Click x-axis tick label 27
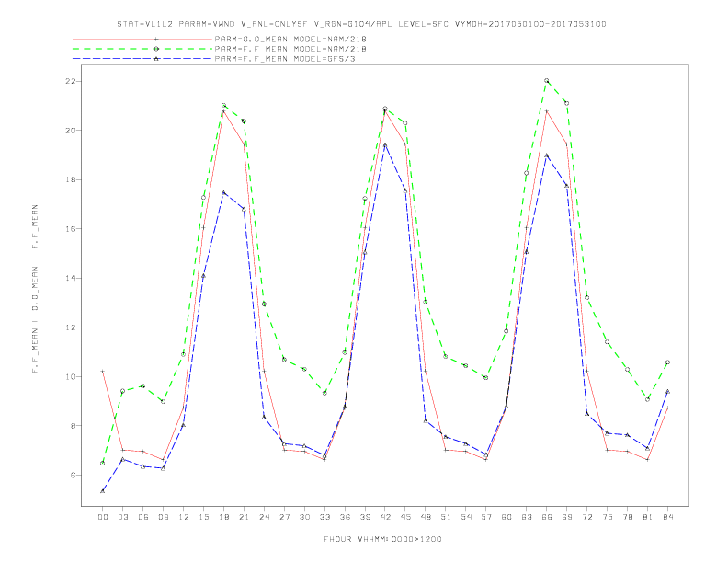The width and height of the screenshot is (728, 563). [x=284, y=517]
